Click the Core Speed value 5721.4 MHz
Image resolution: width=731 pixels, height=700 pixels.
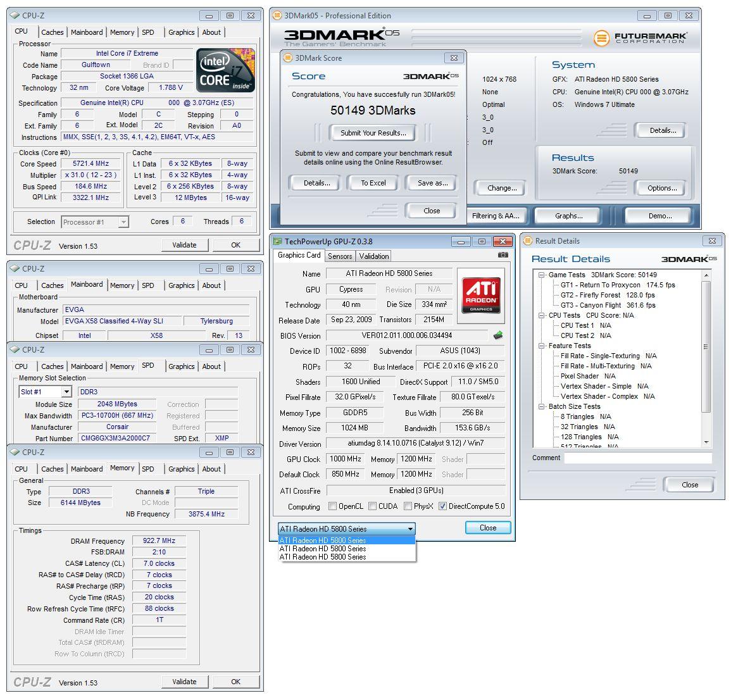tap(91, 164)
